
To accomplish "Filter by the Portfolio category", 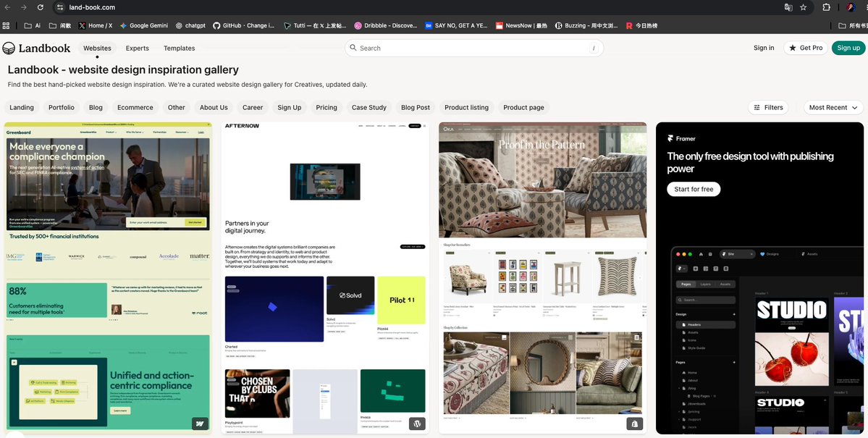I will (x=62, y=107).
